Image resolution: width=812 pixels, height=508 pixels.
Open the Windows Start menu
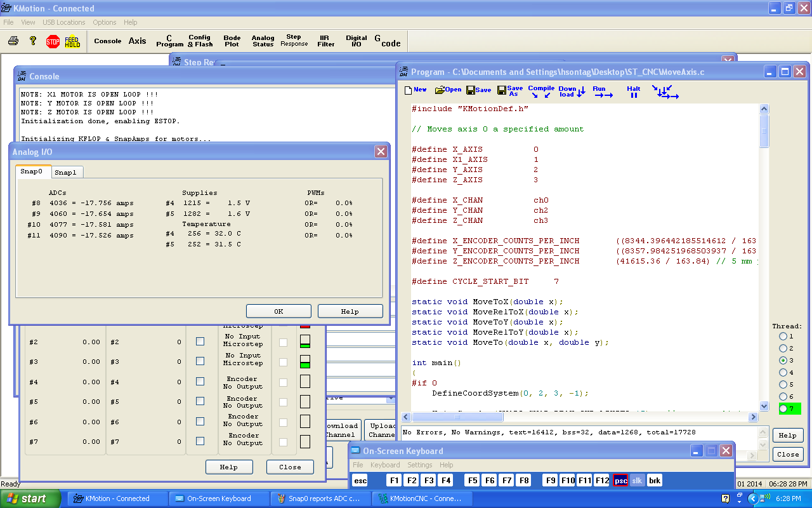pyautogui.click(x=26, y=498)
